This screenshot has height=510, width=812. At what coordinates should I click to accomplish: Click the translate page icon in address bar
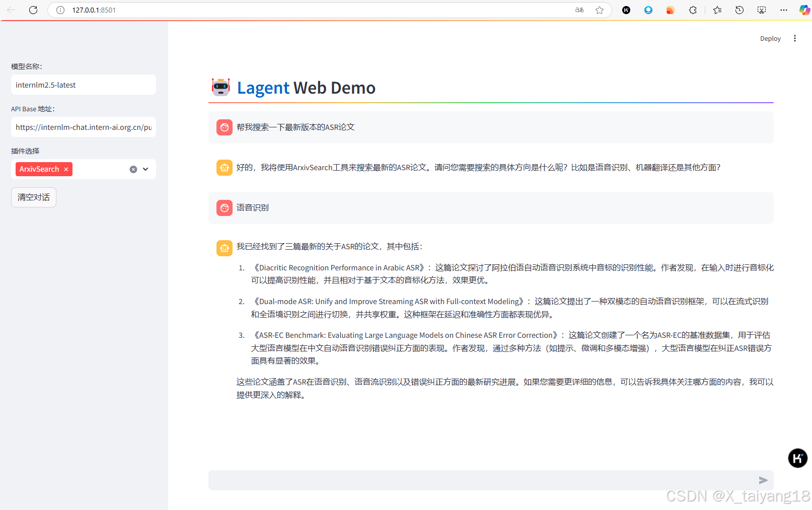(x=579, y=10)
